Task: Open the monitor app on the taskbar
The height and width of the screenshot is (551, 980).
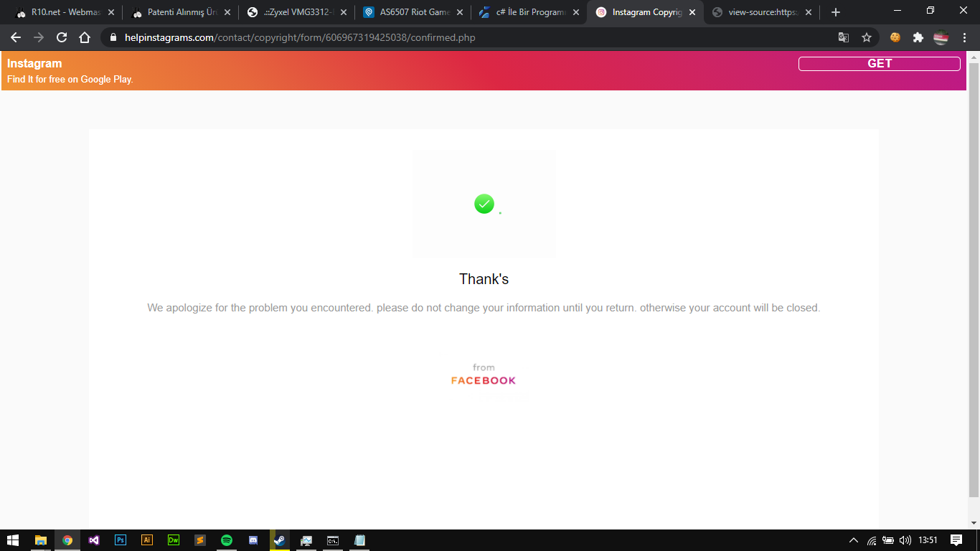Action: point(306,540)
